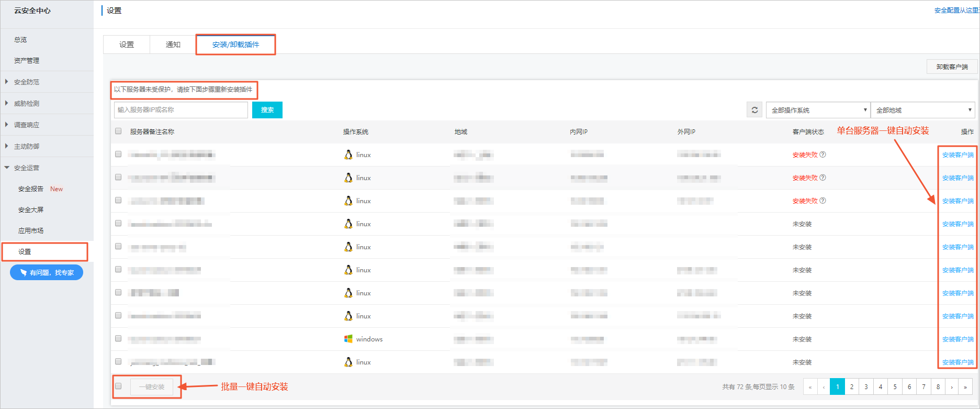The image size is (980, 409).
Task: Check the second server row's checkbox
Action: [118, 177]
